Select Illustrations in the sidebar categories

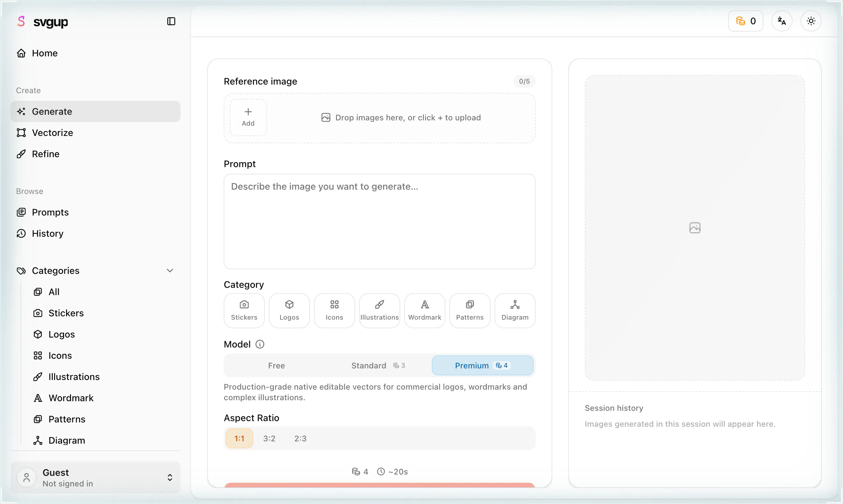[104, 377]
